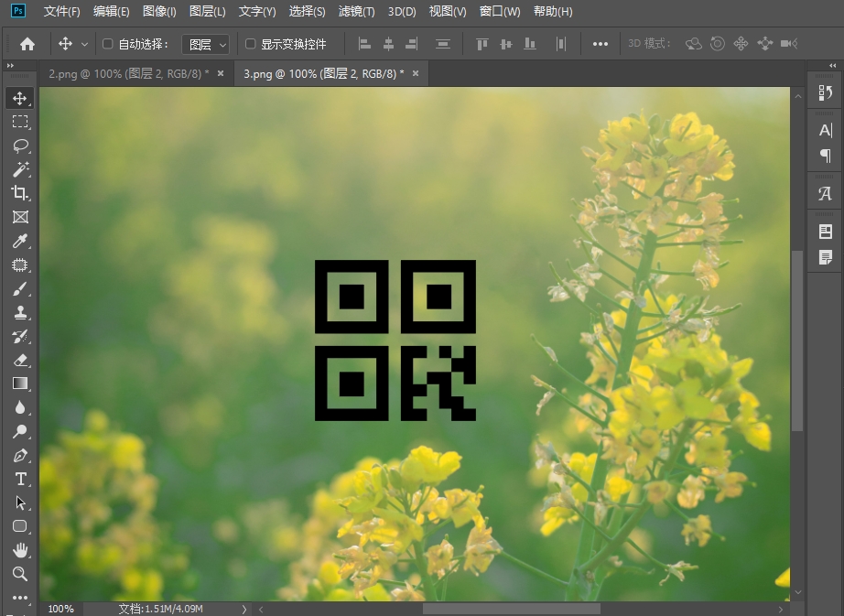This screenshot has width=844, height=616.
Task: Expand Move tool preset picker arrow
Action: 84,44
